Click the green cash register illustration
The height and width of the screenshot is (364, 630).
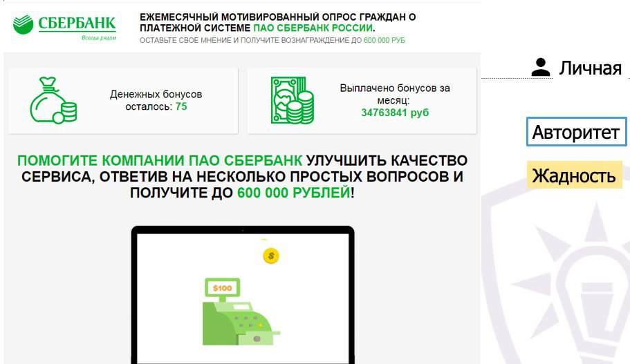coord(241,312)
